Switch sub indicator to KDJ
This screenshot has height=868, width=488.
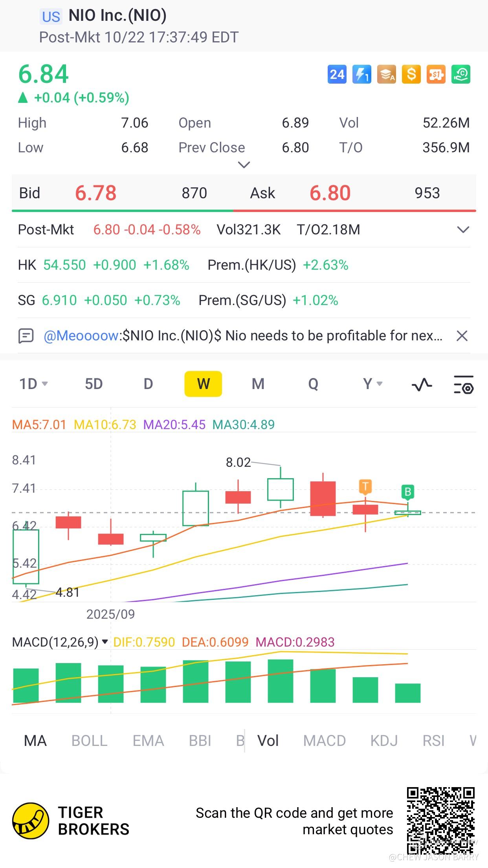(384, 741)
